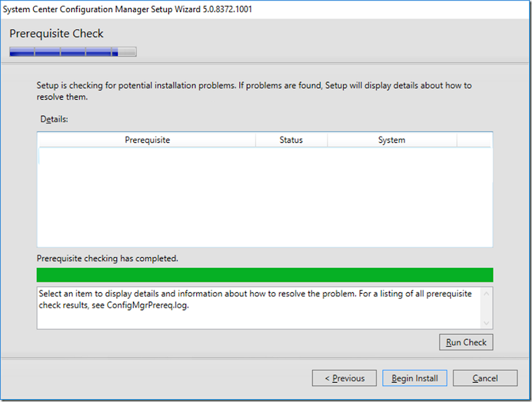The height and width of the screenshot is (402, 532).
Task: Click the details box scroll down arrow
Action: pos(486,323)
